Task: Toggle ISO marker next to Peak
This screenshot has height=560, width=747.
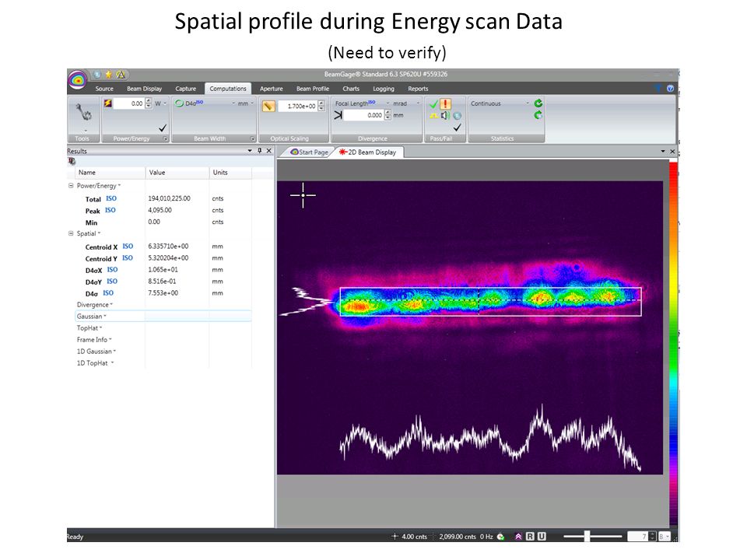Action: (x=110, y=210)
